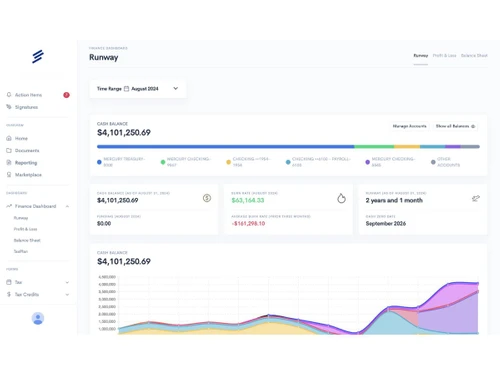
Task: Click the eye icon inside Show all Balances
Action: coord(473,126)
